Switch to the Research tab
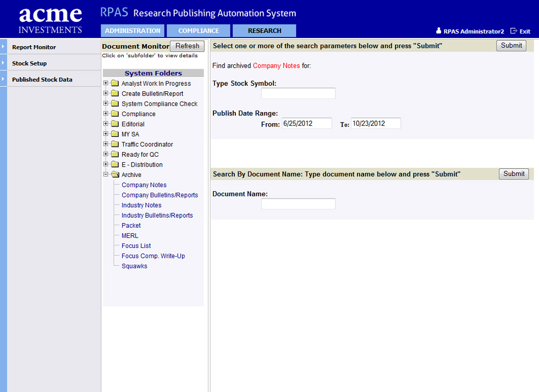 click(265, 31)
